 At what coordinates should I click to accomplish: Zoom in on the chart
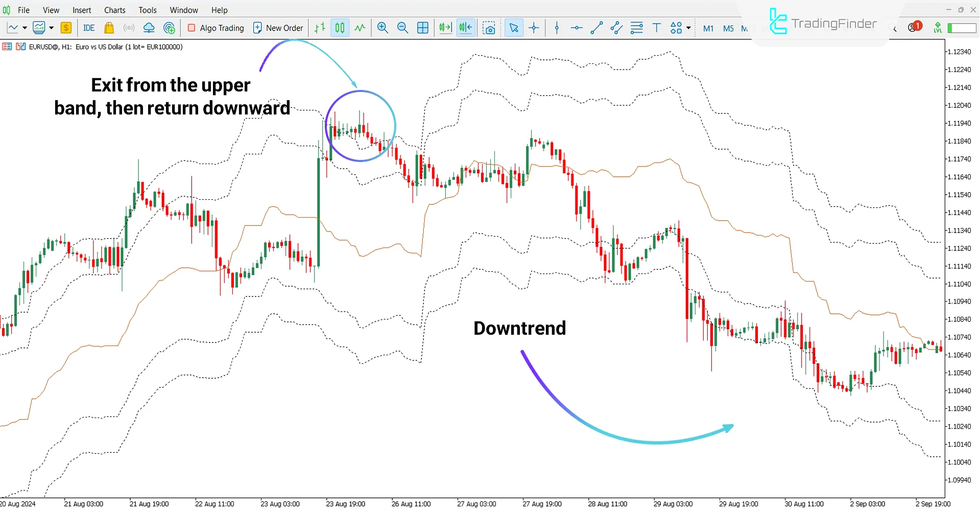click(x=382, y=28)
